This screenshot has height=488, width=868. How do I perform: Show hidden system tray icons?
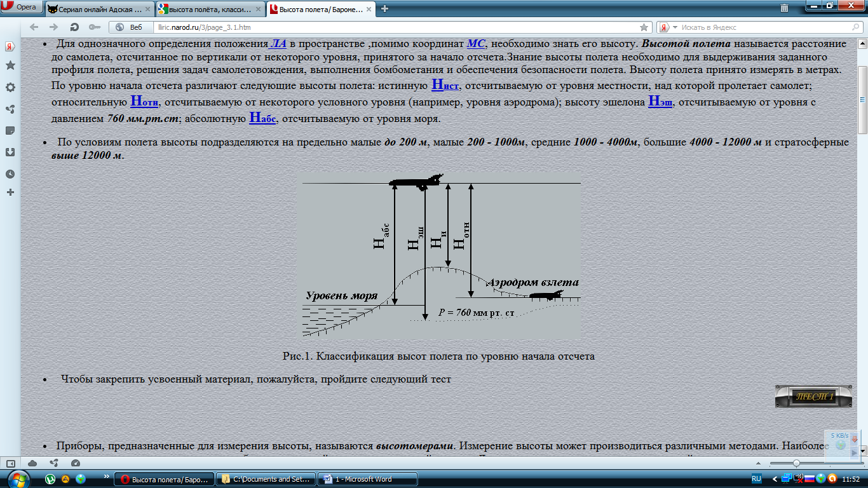(x=774, y=478)
